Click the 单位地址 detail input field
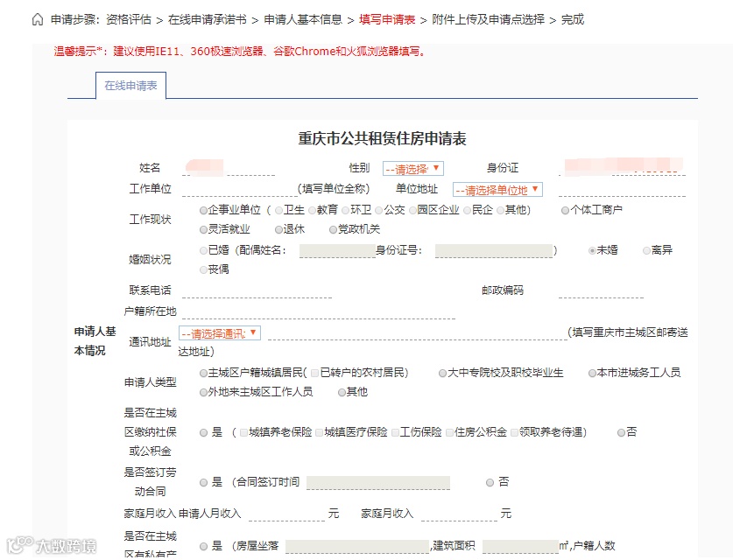Viewport: 733px width, 560px height. click(622, 189)
